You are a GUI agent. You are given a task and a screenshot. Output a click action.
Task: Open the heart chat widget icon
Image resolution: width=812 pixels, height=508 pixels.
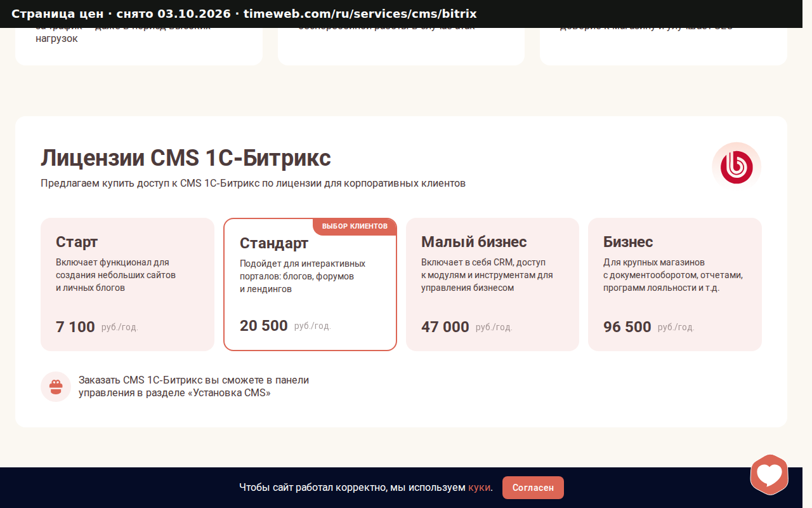coord(769,474)
